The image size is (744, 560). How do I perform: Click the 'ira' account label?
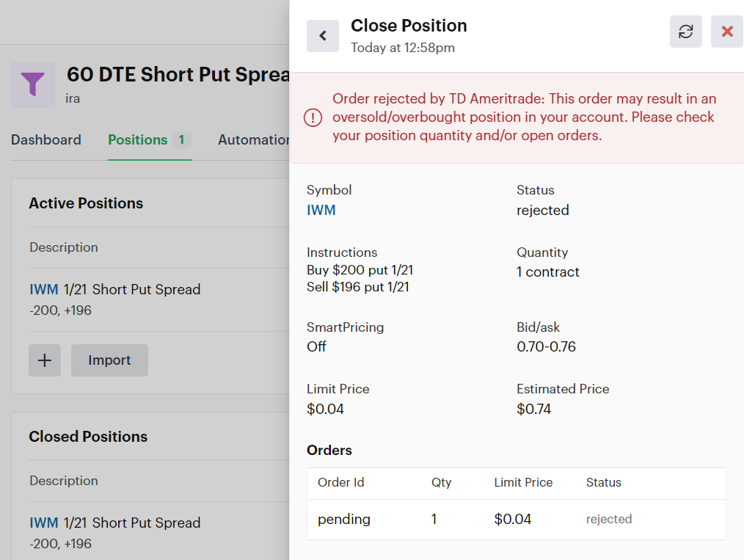click(x=73, y=98)
